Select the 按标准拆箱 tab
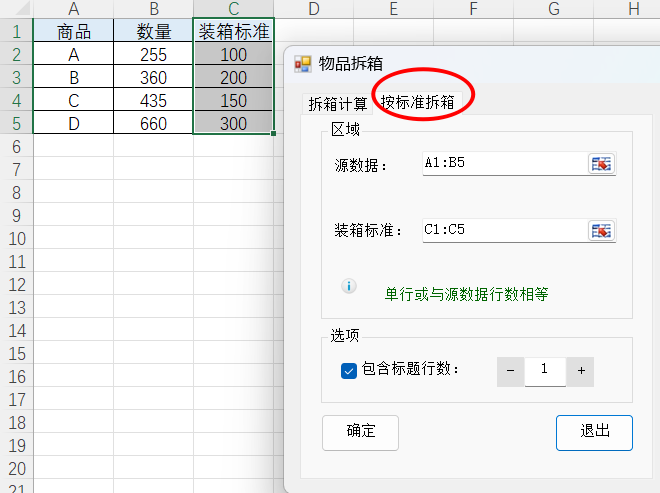The height and width of the screenshot is (493, 660). click(x=418, y=102)
